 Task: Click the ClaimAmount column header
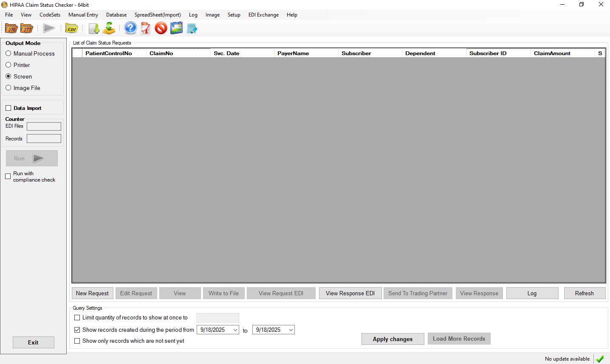click(563, 53)
